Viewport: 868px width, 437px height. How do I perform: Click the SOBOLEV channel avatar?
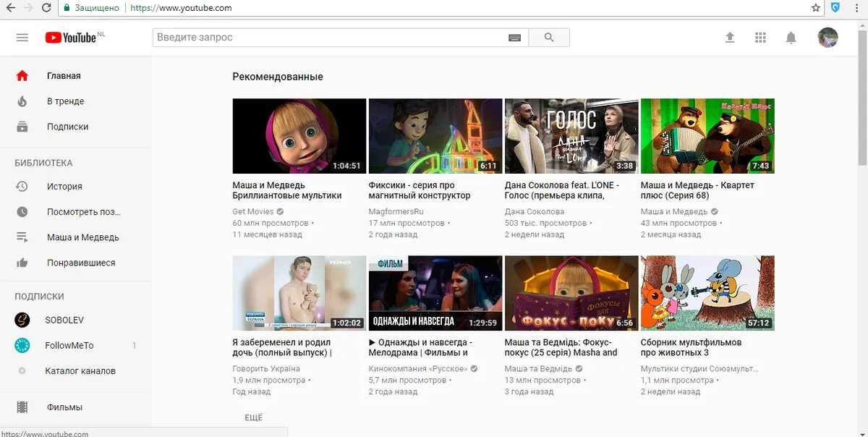(x=22, y=320)
